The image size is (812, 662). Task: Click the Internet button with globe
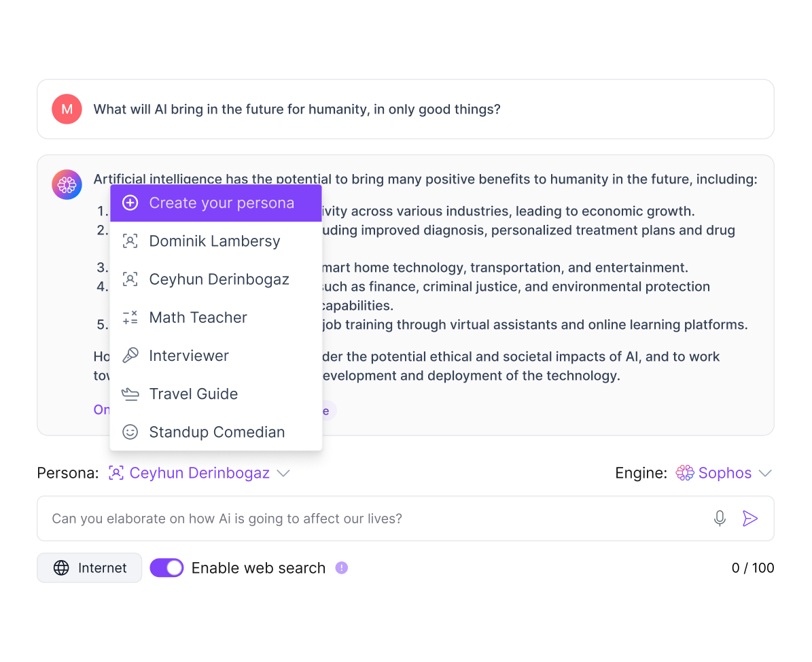[x=90, y=568]
